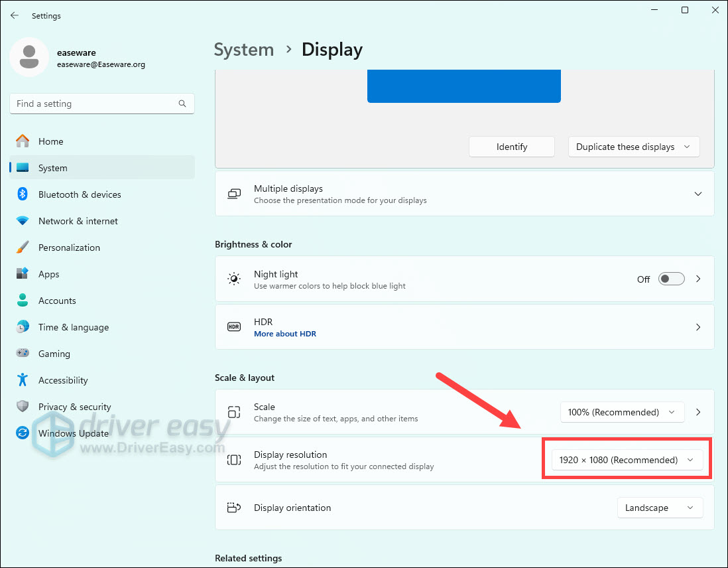
Task: Select Time & language in sidebar
Action: pos(73,327)
